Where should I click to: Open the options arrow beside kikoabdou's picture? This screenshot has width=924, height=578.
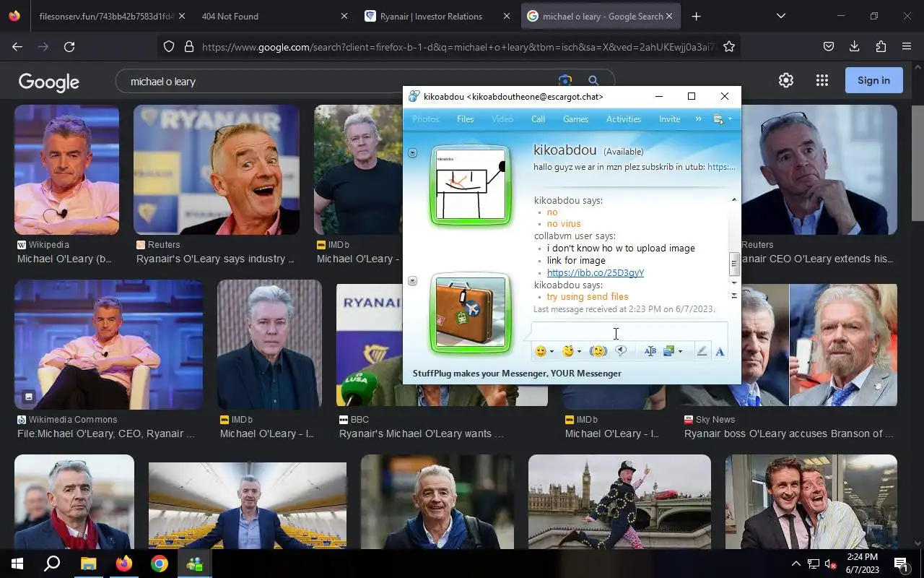[413, 152]
